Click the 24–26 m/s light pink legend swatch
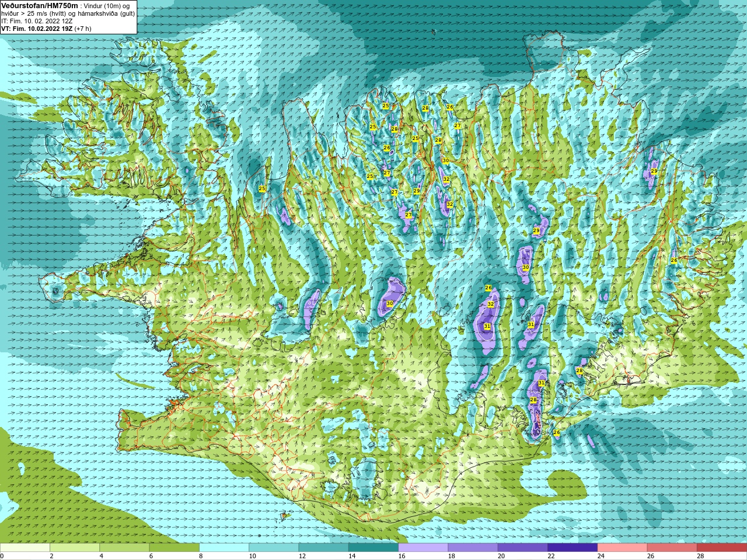The height and width of the screenshot is (560, 747). (x=623, y=548)
